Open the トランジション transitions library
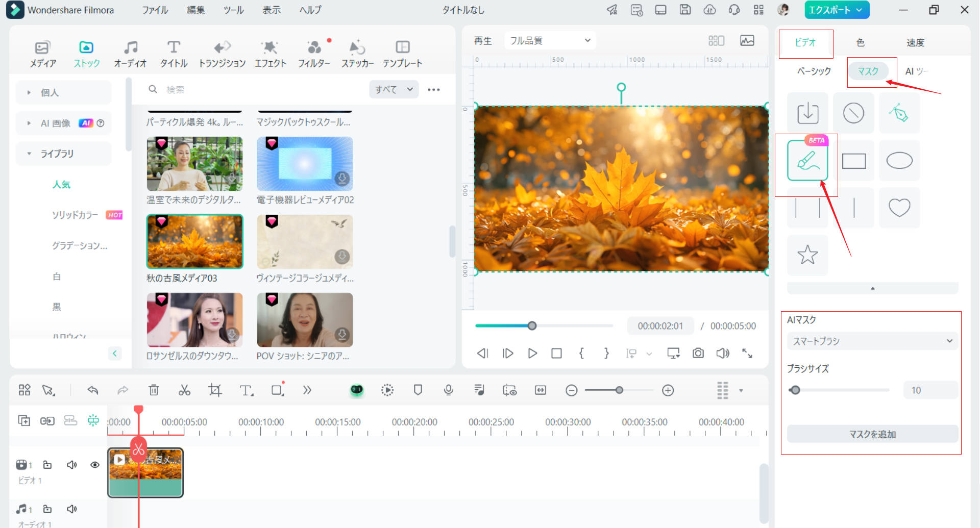This screenshot has height=528, width=980. tap(222, 54)
